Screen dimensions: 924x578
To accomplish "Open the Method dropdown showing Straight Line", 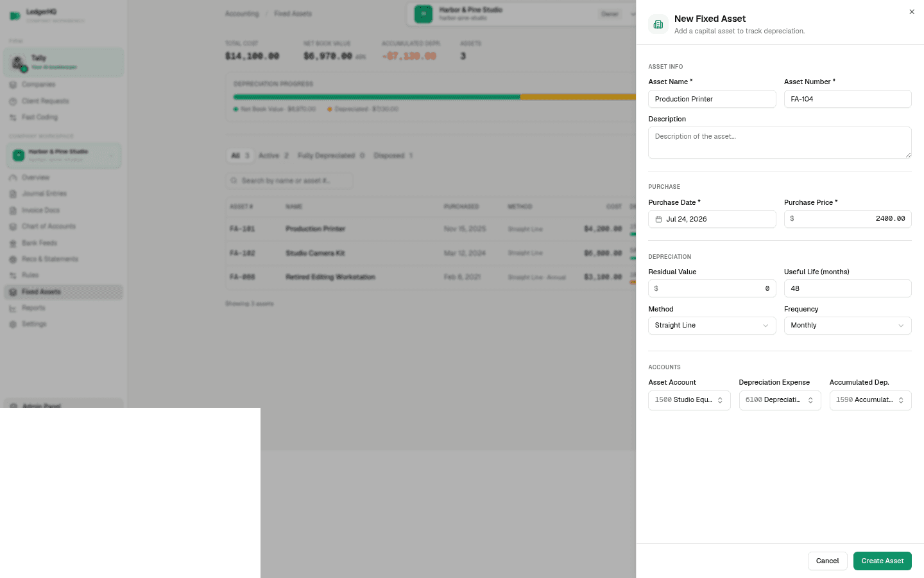I will (x=712, y=326).
